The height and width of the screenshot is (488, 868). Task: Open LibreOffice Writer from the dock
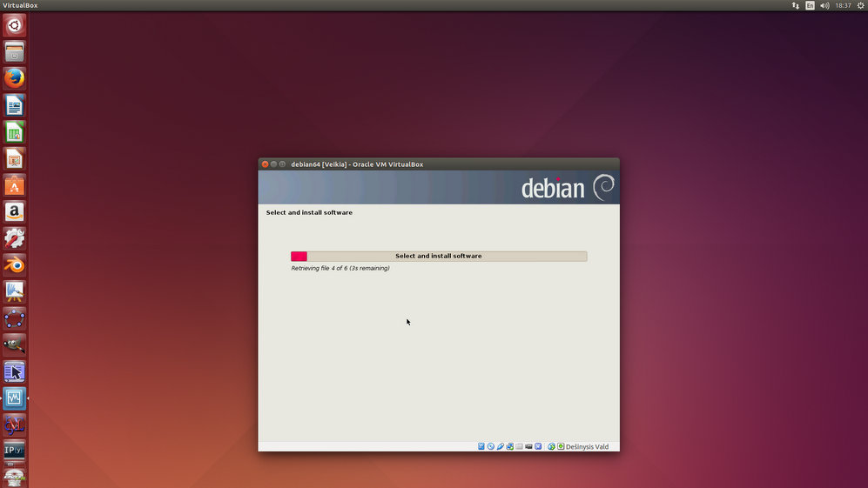tap(14, 105)
